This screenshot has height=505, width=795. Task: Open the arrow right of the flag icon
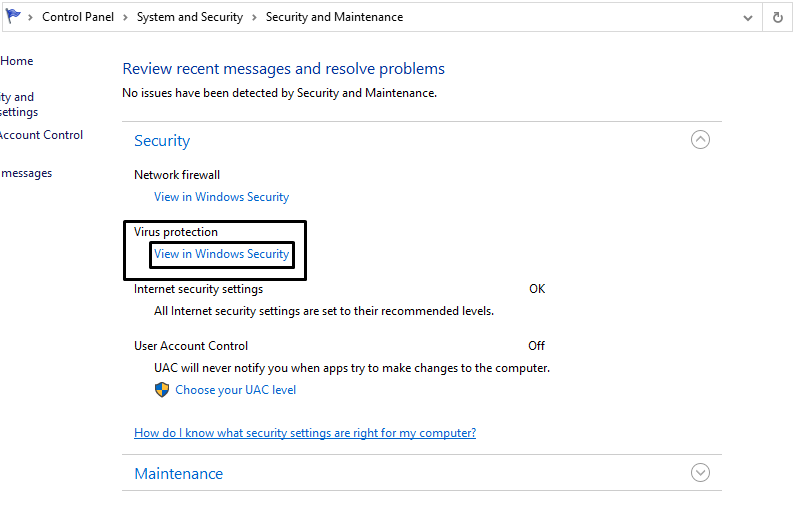click(30, 18)
